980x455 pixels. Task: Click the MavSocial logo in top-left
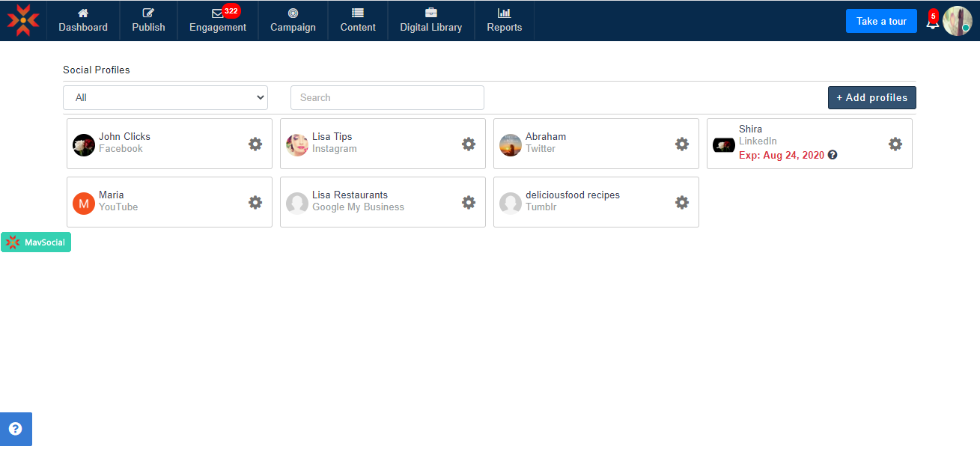pyautogui.click(x=23, y=20)
